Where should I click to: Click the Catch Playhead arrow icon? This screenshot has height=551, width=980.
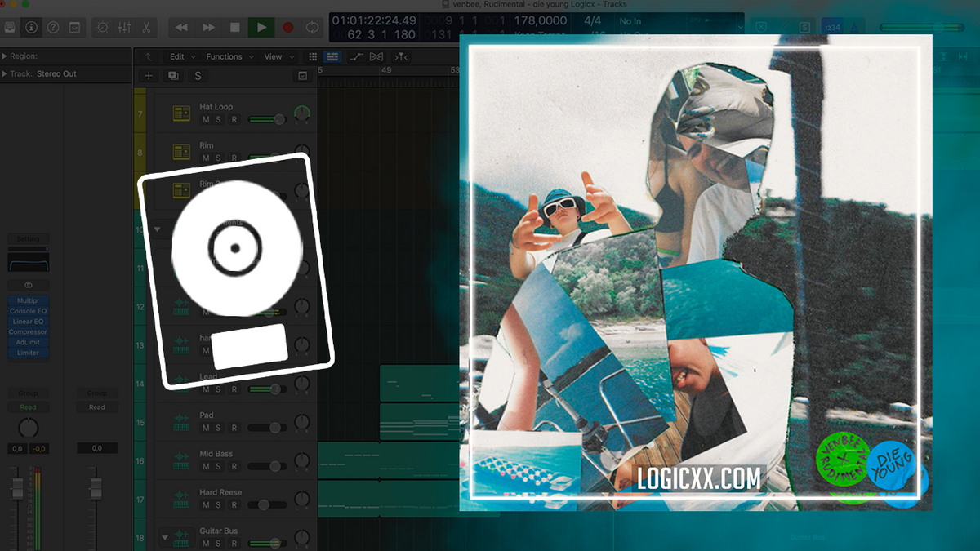[x=147, y=56]
